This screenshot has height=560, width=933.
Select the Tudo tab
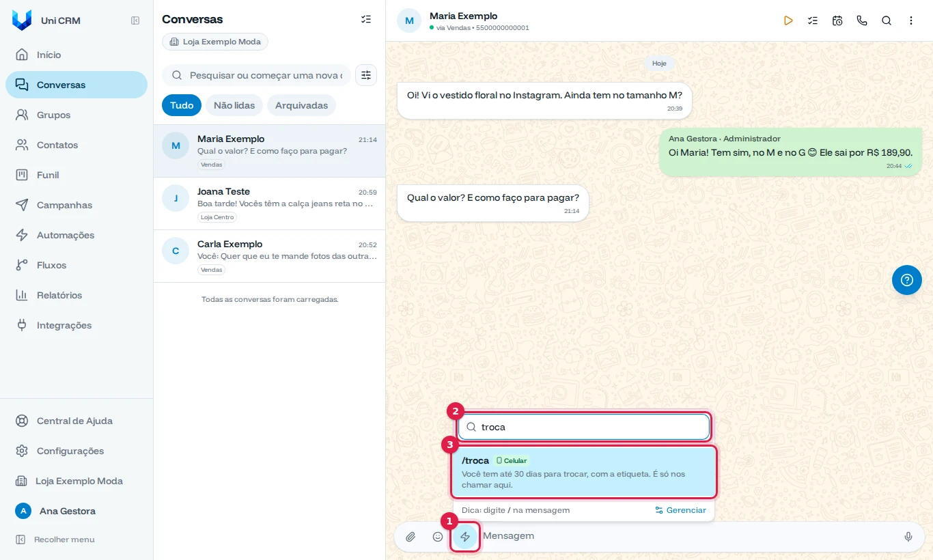coord(182,105)
